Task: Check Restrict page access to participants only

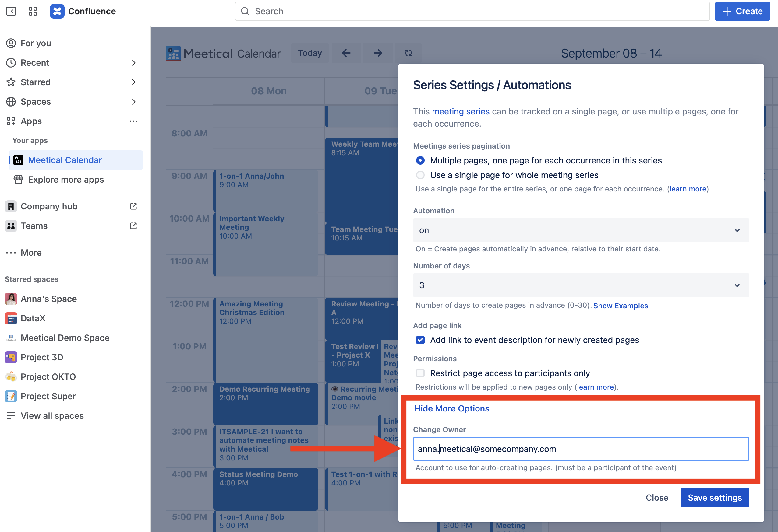Action: pos(420,373)
